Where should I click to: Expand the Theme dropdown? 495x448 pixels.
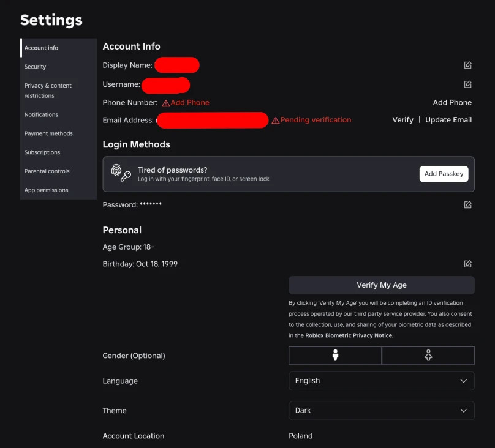381,411
